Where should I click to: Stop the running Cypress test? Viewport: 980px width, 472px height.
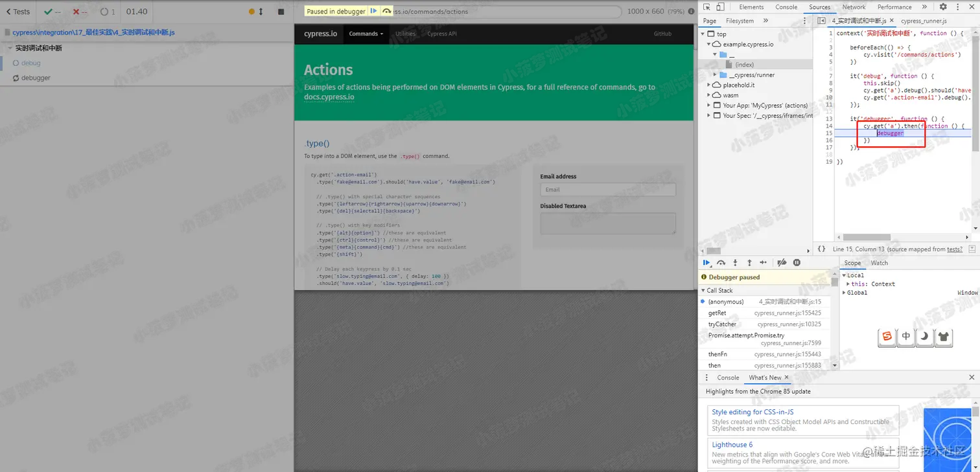click(281, 12)
